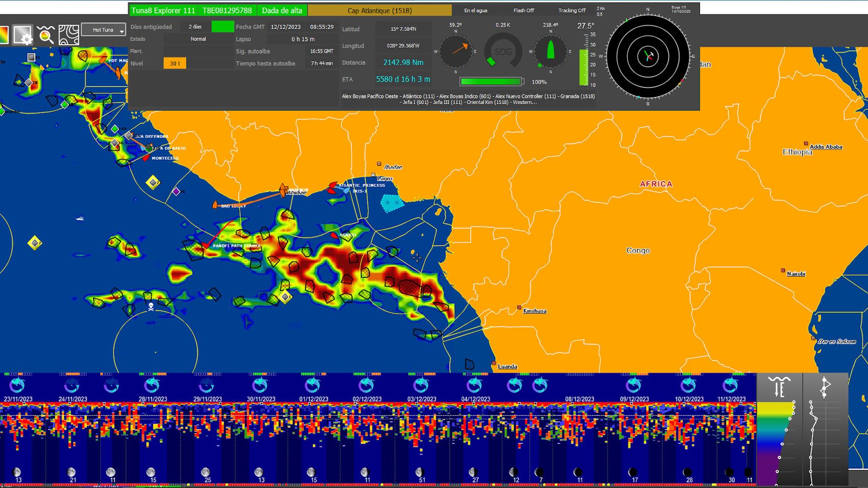This screenshot has width=868, height=488.
Task: Select the 218.4° heading compass with green vessel
Action: (x=551, y=51)
